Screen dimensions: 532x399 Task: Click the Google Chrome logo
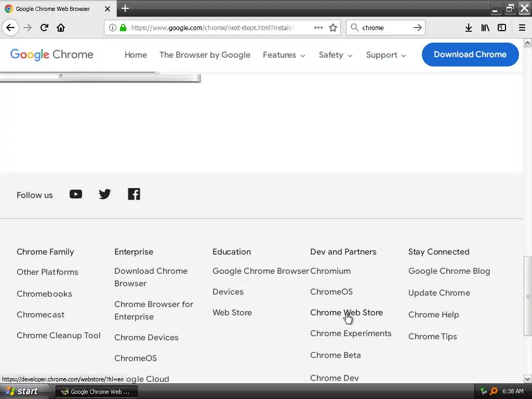tap(51, 55)
